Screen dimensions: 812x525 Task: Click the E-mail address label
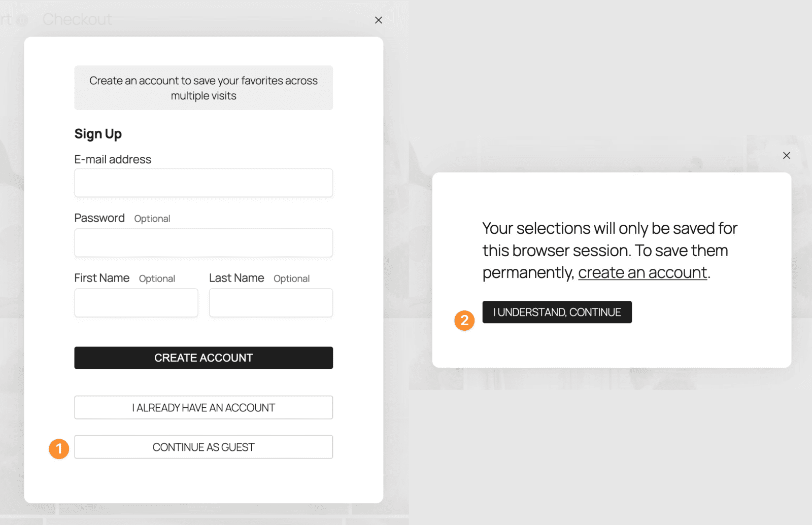tap(113, 160)
